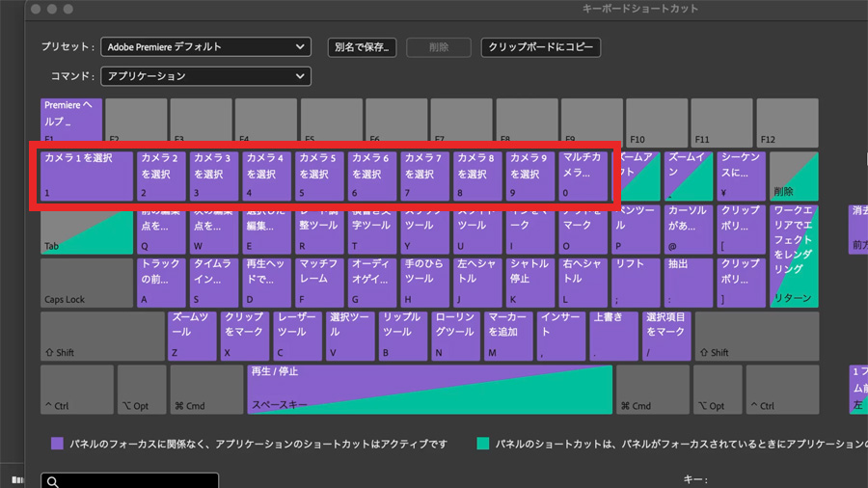
Task: Select the タイムライン... key labeled S
Action: (x=214, y=283)
